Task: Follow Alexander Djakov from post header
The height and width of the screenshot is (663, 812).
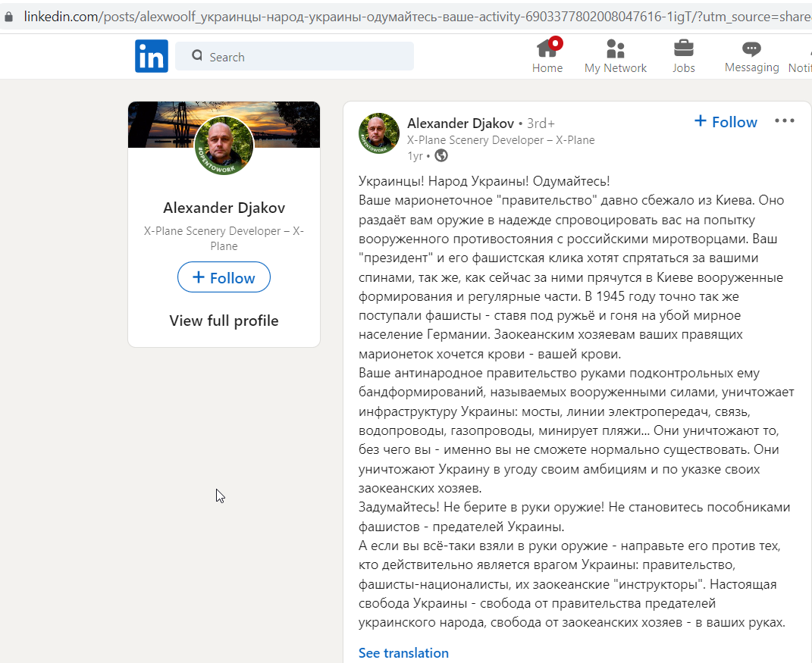Action: [x=726, y=122]
